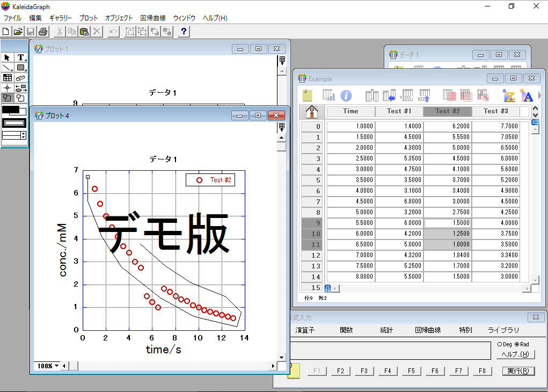Click the blue info icon in Example window

pos(346,96)
